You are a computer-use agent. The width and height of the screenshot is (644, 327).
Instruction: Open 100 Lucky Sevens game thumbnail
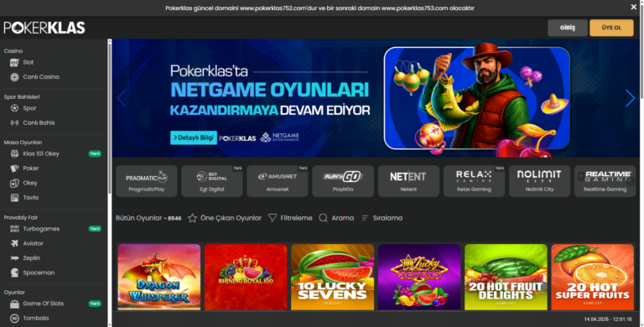pos(419,278)
